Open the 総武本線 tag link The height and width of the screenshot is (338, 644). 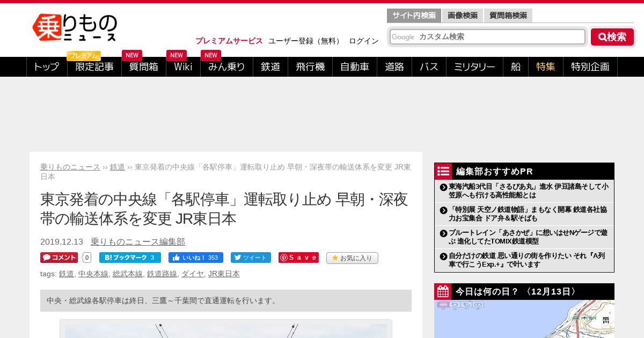[x=128, y=274]
